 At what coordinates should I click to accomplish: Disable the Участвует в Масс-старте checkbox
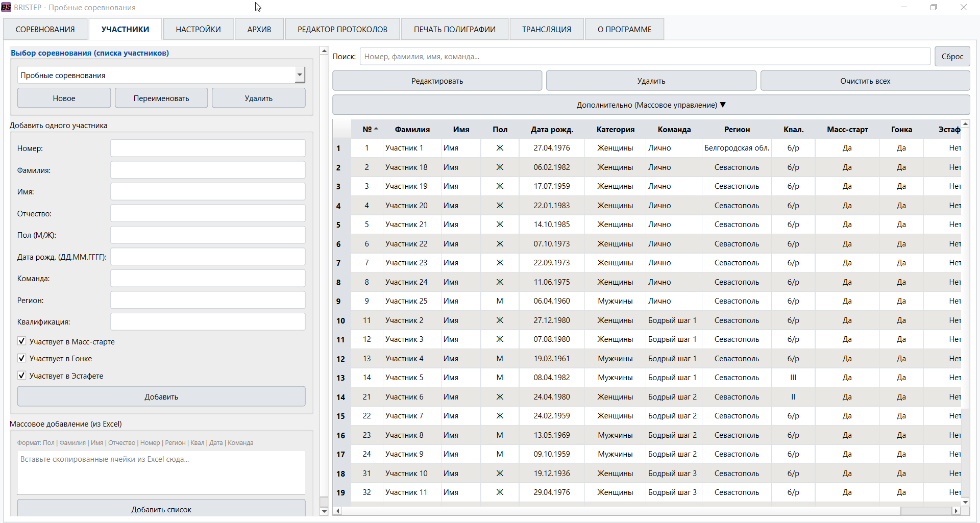(21, 341)
